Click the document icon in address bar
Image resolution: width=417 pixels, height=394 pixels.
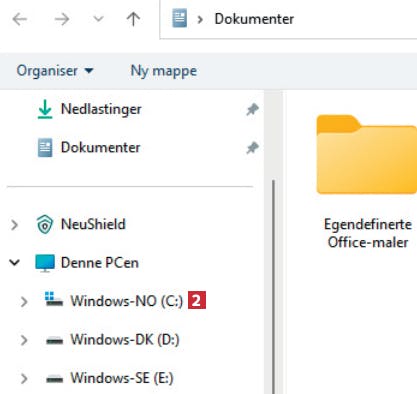(179, 19)
